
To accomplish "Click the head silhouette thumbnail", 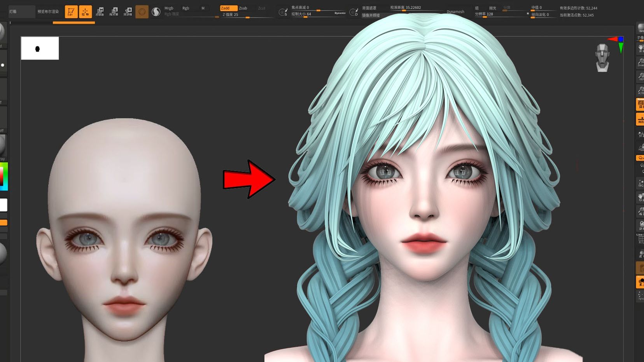I will coord(40,48).
